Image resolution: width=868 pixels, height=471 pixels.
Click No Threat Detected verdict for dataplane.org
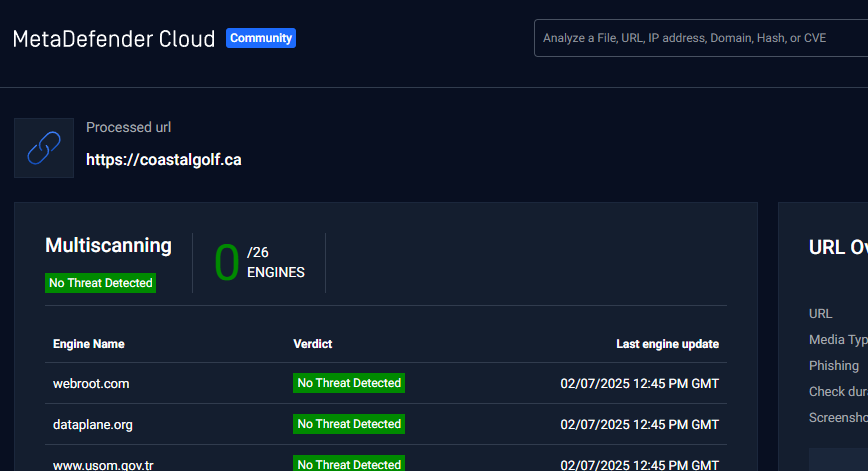[x=349, y=424]
